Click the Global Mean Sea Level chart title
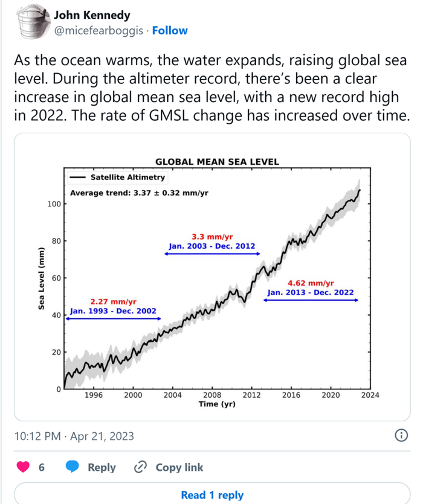This screenshot has height=504, width=423. point(218,162)
